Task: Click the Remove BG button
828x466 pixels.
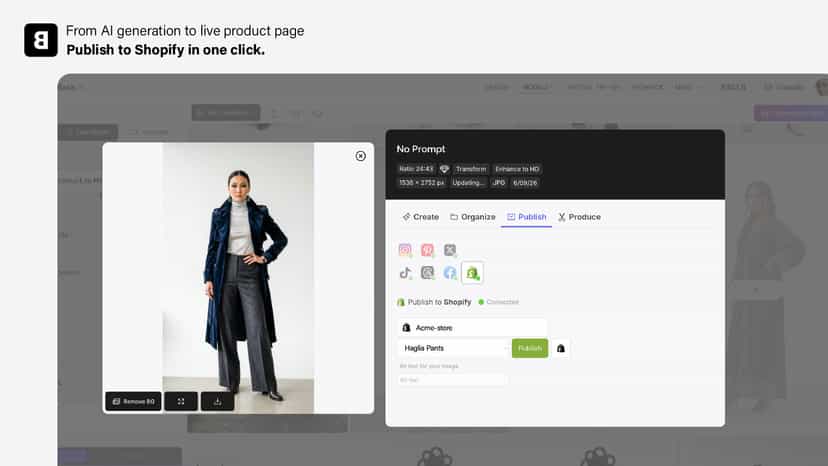Action: (x=133, y=402)
